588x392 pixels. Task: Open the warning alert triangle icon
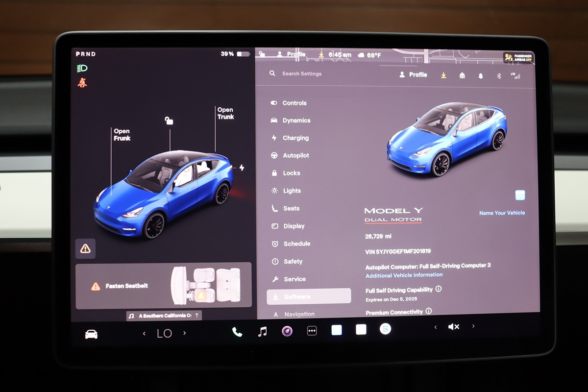tap(85, 248)
